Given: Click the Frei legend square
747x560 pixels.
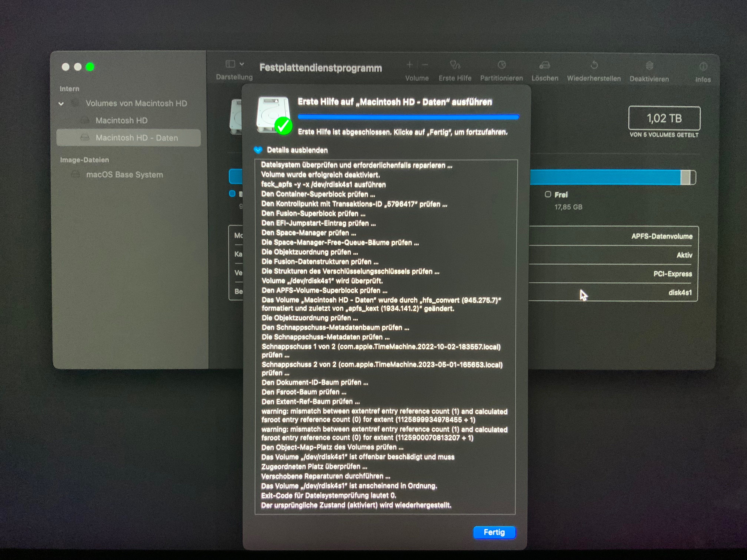Looking at the screenshot, I should point(548,194).
